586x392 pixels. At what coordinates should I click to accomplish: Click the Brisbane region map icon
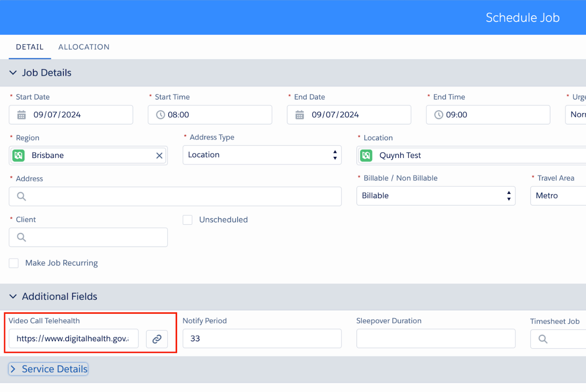pos(19,155)
